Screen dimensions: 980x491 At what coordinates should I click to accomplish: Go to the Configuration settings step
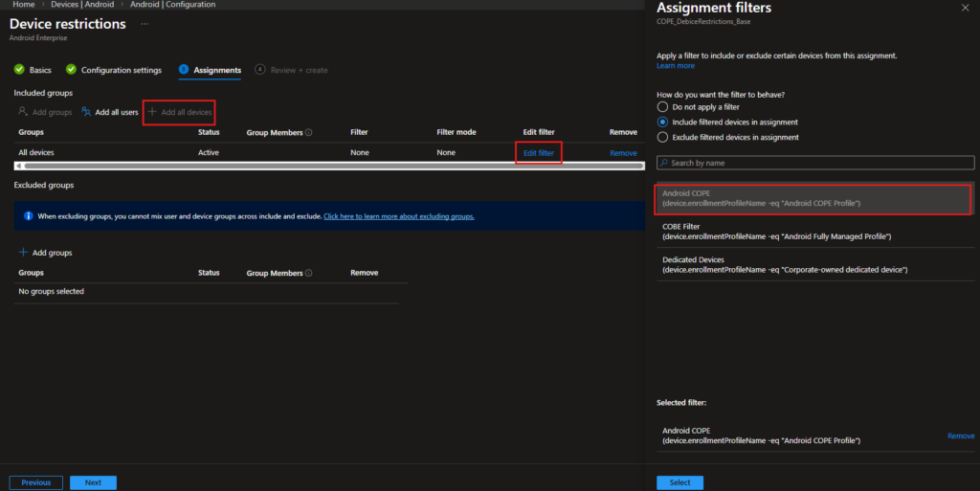click(121, 70)
